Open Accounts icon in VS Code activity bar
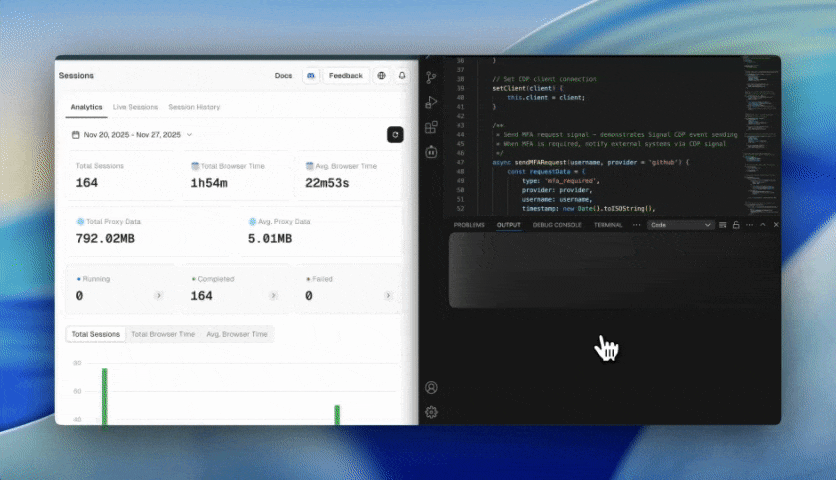The width and height of the screenshot is (836, 480). coord(431,388)
